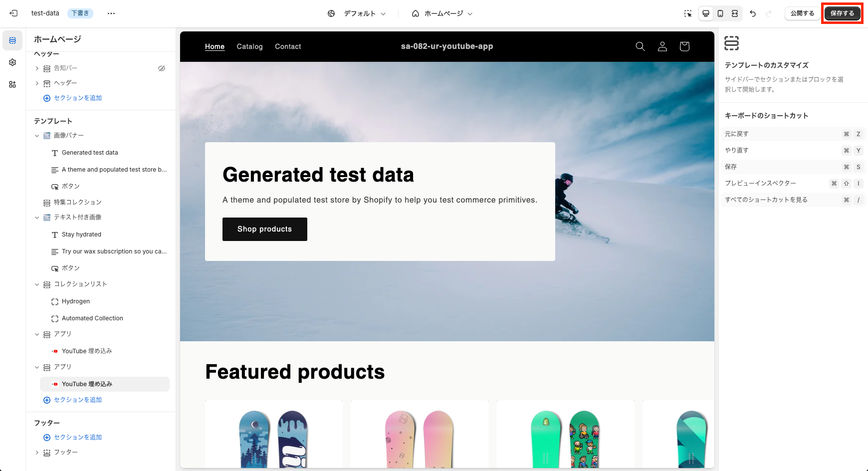Viewport: 868px width, 471px height.
Task: Click the undo arrow icon
Action: [x=753, y=13]
